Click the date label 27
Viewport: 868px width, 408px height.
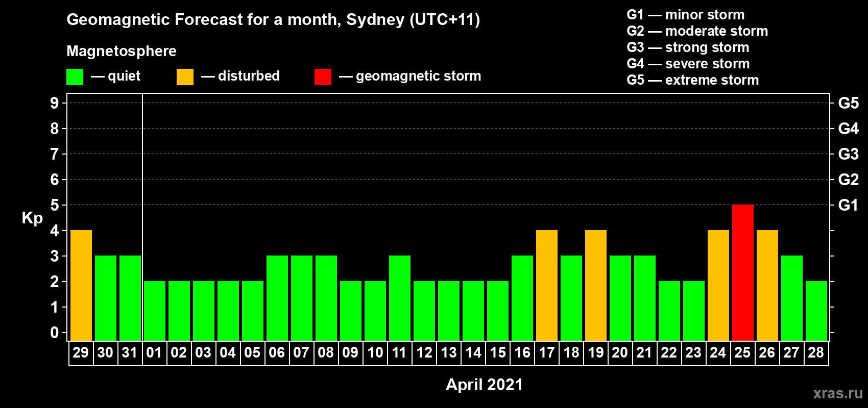click(x=791, y=352)
